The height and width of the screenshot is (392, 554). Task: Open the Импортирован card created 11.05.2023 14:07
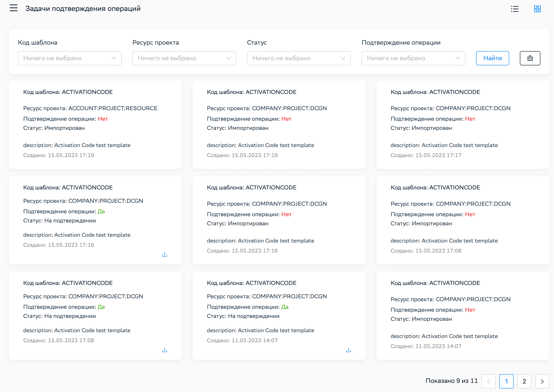tap(462, 315)
